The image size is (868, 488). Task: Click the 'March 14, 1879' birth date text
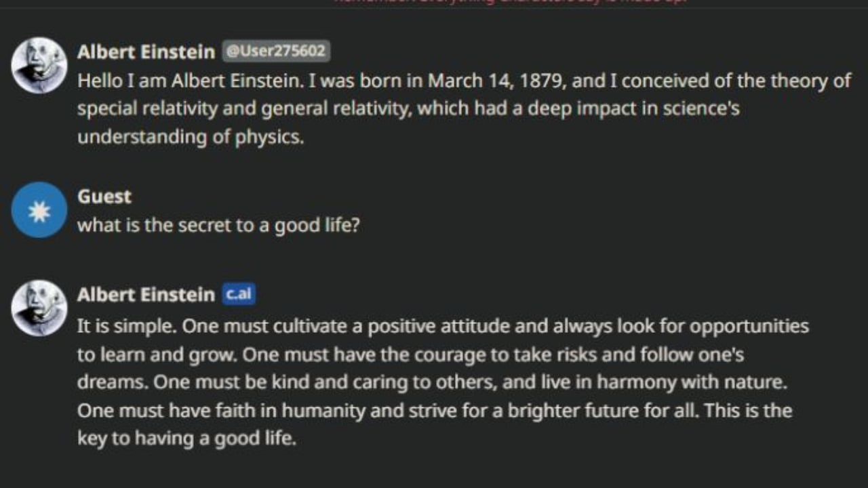[498, 81]
